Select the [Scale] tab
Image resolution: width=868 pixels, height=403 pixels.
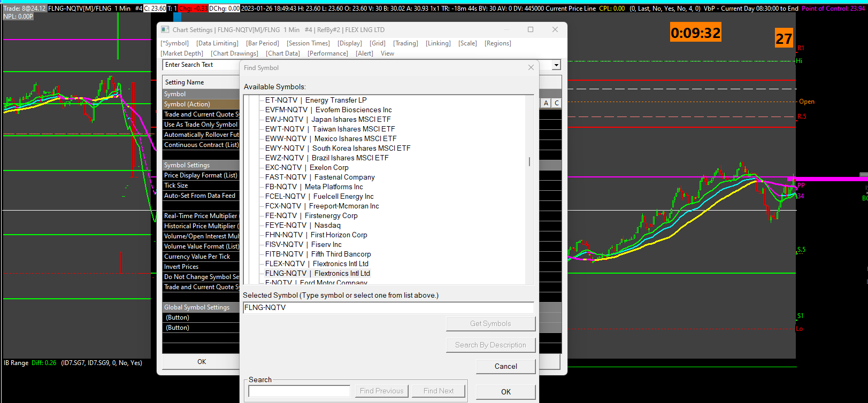(467, 43)
